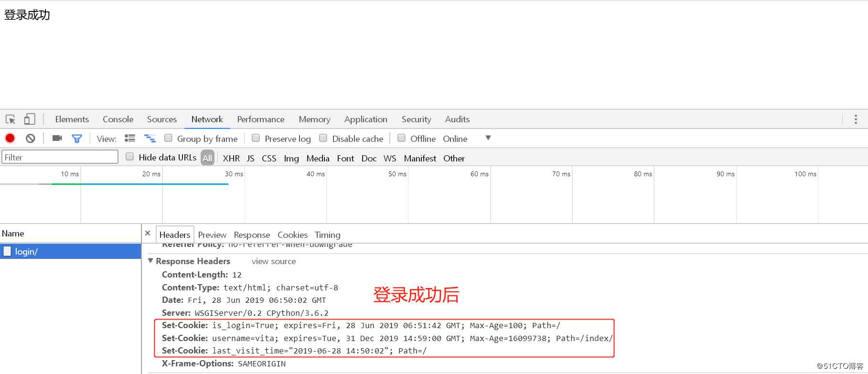Show the waterfall overview icon
Screen dimensions: 868x374
click(150, 139)
